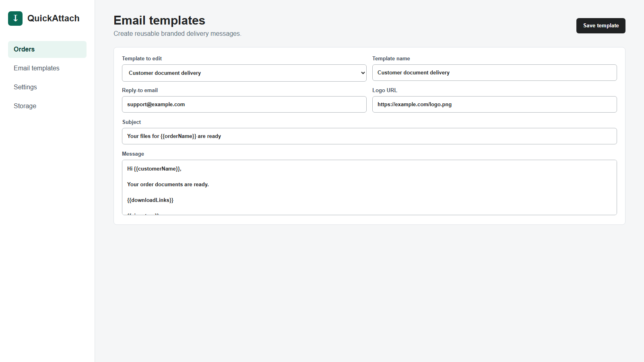Navigate to the Storage section
This screenshot has height=362, width=644.
click(x=47, y=106)
